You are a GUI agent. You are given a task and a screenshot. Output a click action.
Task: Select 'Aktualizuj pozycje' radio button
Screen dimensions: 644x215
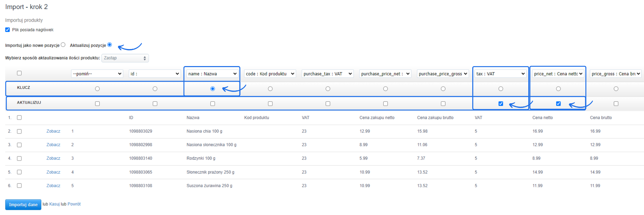pyautogui.click(x=109, y=45)
